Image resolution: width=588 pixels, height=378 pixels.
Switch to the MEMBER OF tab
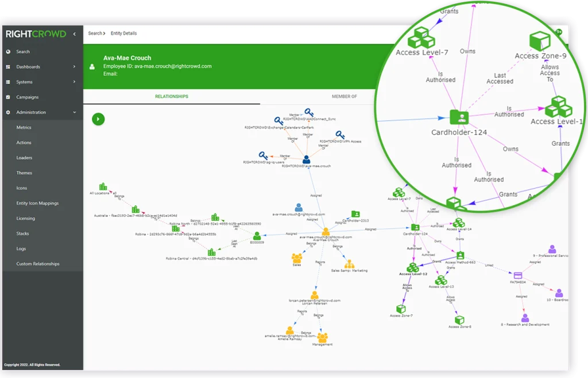pyautogui.click(x=343, y=96)
